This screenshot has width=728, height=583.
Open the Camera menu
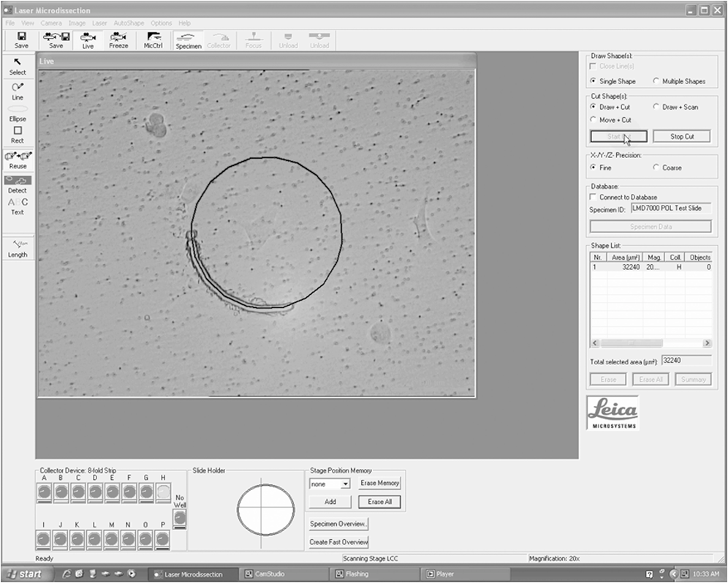click(x=51, y=23)
